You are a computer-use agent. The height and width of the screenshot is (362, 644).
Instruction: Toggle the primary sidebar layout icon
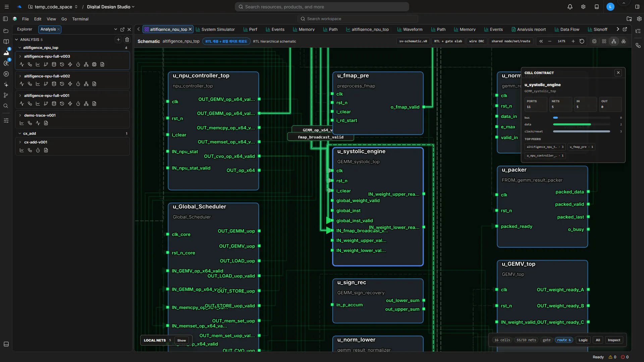tap(5, 19)
